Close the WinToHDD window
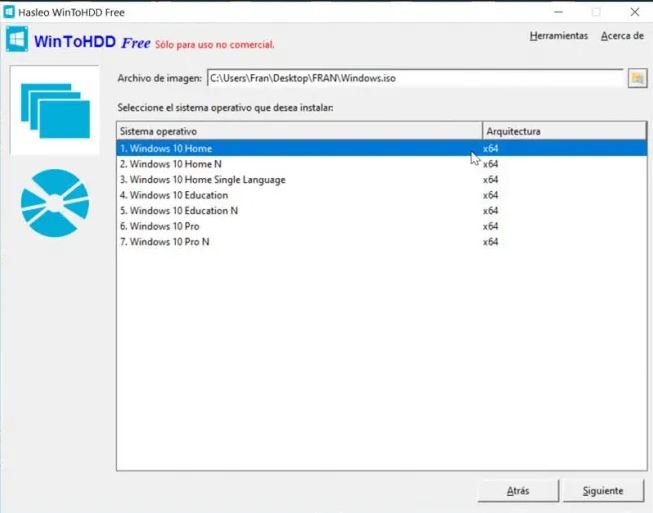653x513 pixels. coord(634,12)
